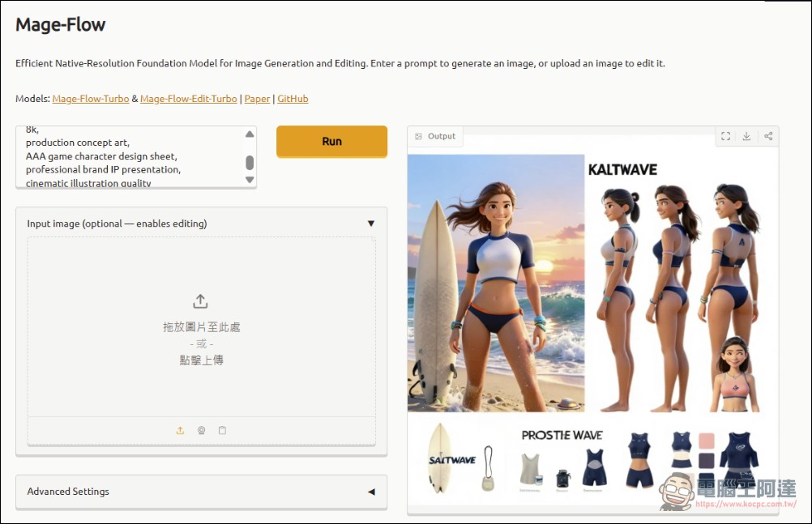The image size is (812, 524).
Task: Click 'AAA game character design sheet,' line
Action: 101,156
